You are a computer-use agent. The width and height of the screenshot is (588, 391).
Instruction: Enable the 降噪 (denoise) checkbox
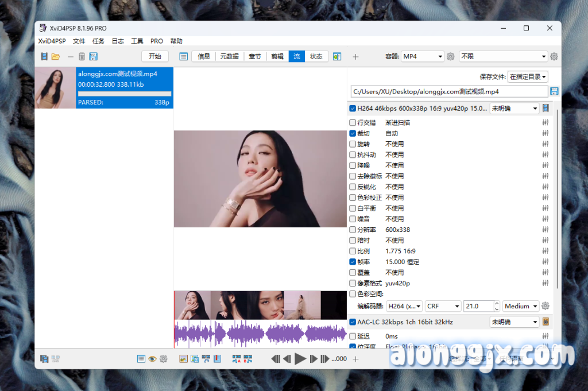353,165
